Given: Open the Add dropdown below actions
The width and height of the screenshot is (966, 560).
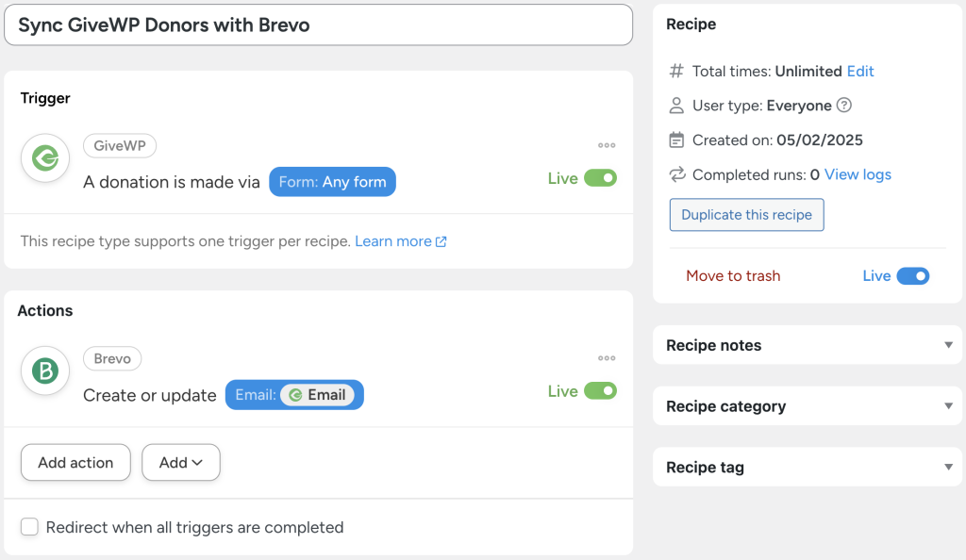Looking at the screenshot, I should (180, 462).
